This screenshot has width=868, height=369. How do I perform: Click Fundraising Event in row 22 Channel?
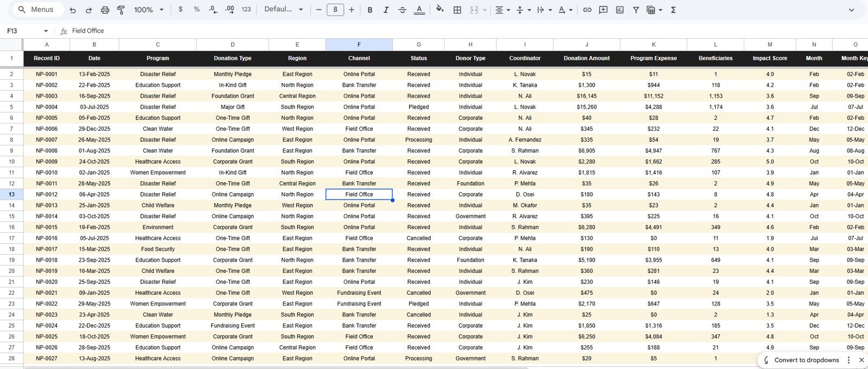pos(359,292)
